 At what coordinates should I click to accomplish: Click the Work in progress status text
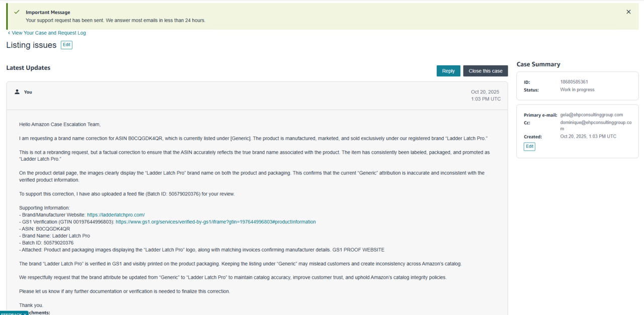point(577,90)
